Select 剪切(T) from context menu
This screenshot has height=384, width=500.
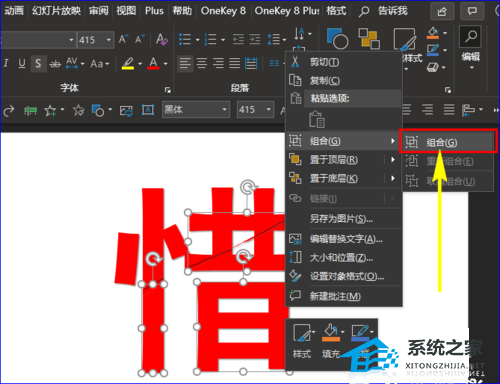pos(343,62)
